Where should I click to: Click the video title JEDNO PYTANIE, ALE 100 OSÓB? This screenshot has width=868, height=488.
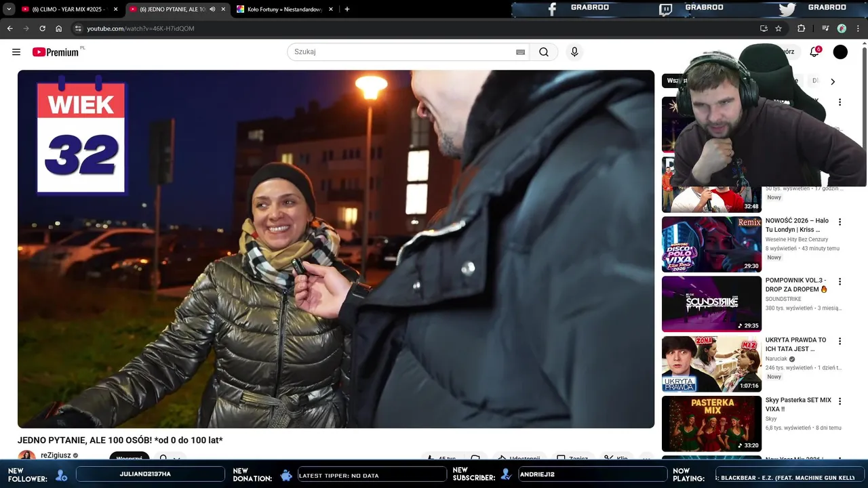pos(120,441)
